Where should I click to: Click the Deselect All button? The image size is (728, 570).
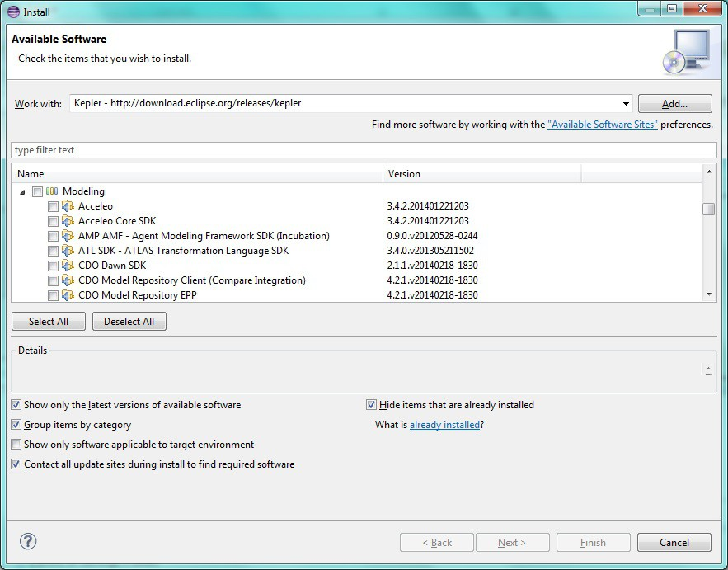(129, 322)
